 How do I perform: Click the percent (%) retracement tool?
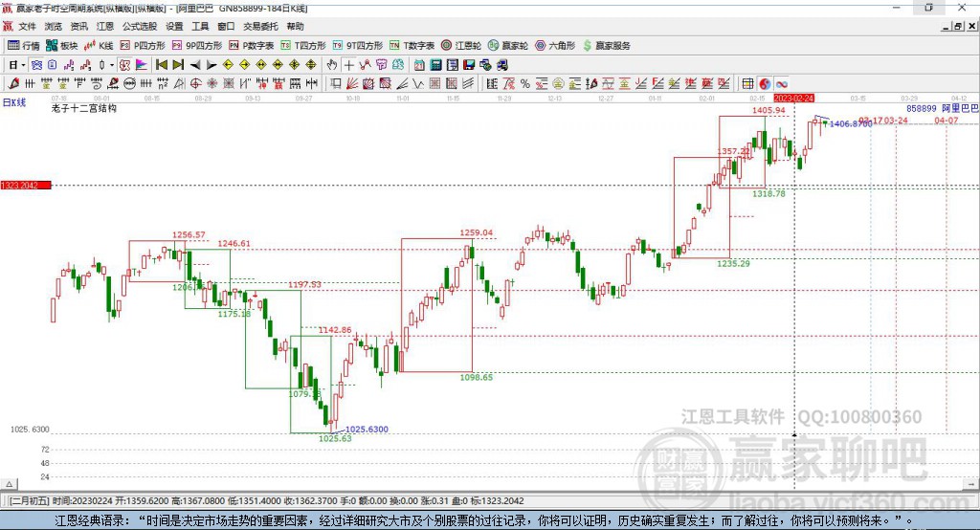pyautogui.click(x=525, y=84)
